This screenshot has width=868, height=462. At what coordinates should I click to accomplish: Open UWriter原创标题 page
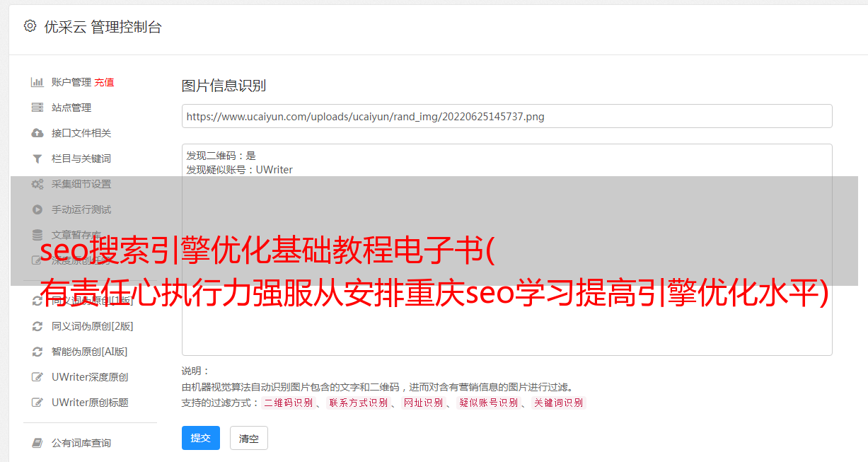90,403
